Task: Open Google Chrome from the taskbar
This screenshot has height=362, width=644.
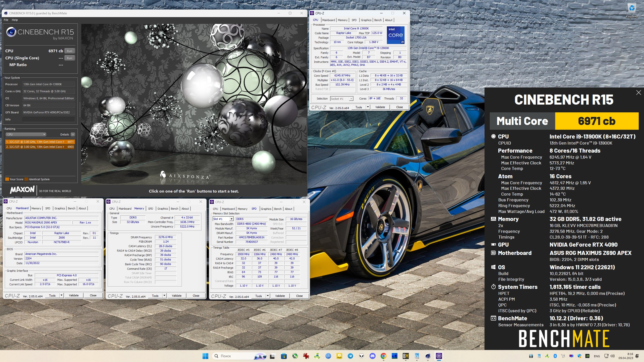Action: [x=383, y=356]
